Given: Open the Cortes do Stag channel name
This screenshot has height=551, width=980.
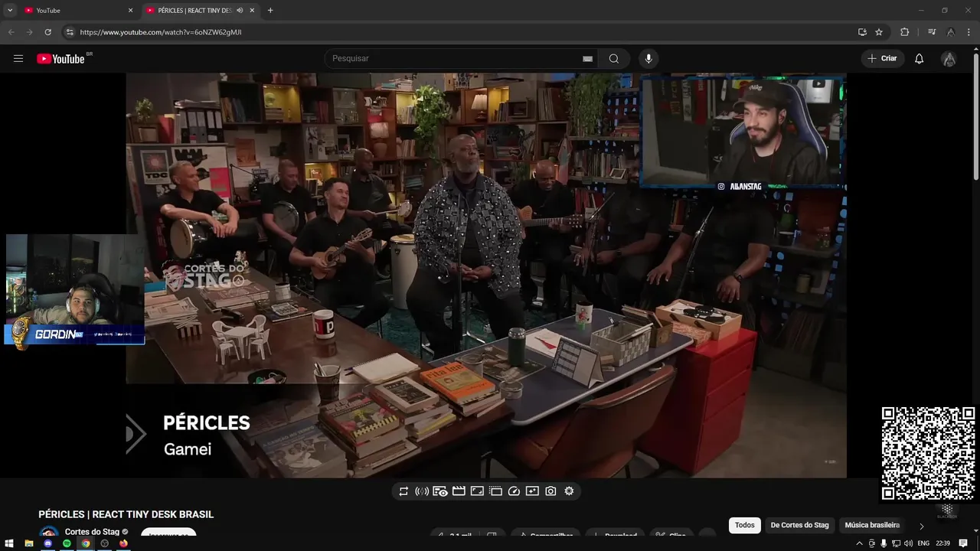Looking at the screenshot, I should (x=92, y=532).
